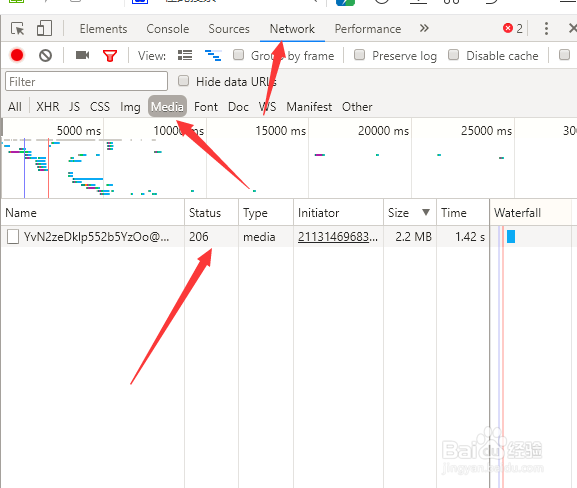Open the Performance tab

368,29
